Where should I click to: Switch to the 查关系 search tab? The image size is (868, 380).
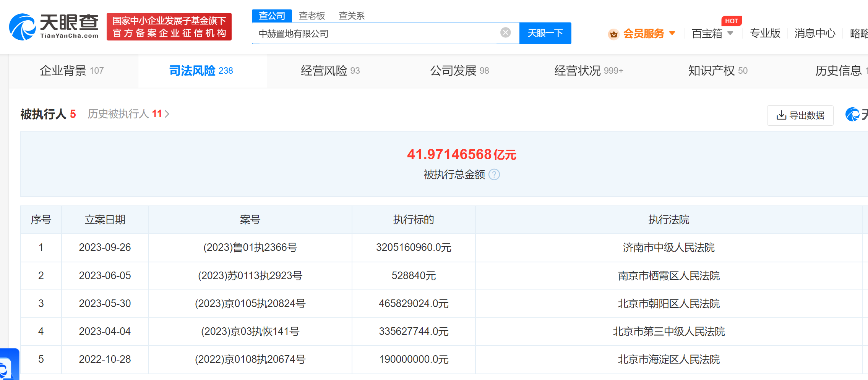(352, 16)
